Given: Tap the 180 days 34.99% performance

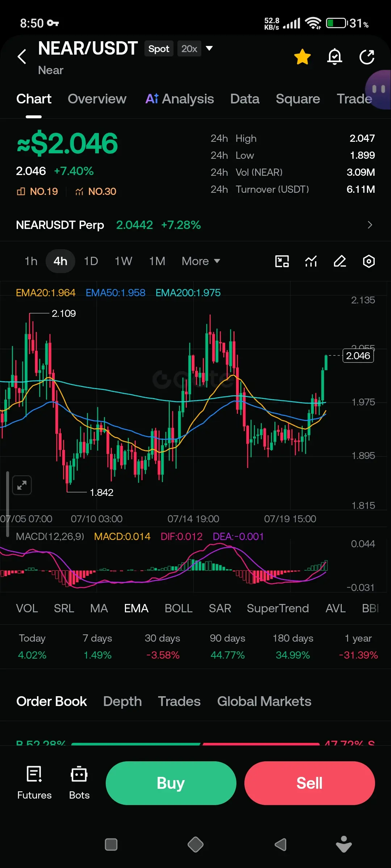Looking at the screenshot, I should tap(293, 646).
